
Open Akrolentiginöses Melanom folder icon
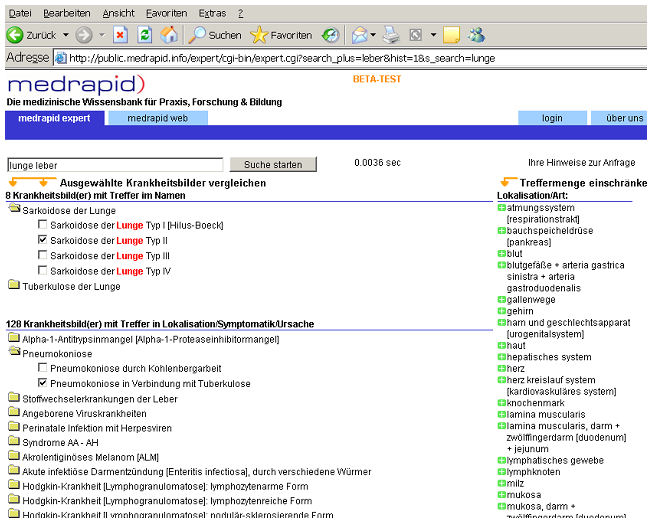pos(14,455)
